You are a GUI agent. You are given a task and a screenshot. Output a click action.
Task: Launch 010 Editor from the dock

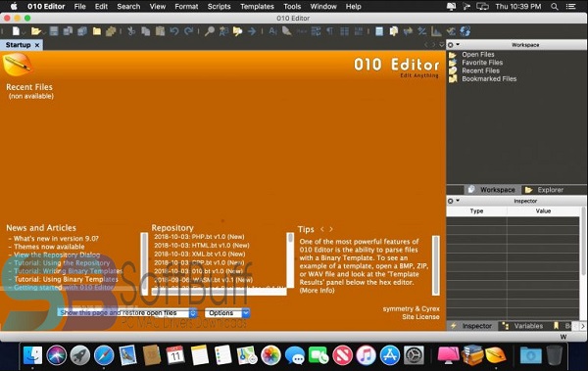tap(495, 354)
